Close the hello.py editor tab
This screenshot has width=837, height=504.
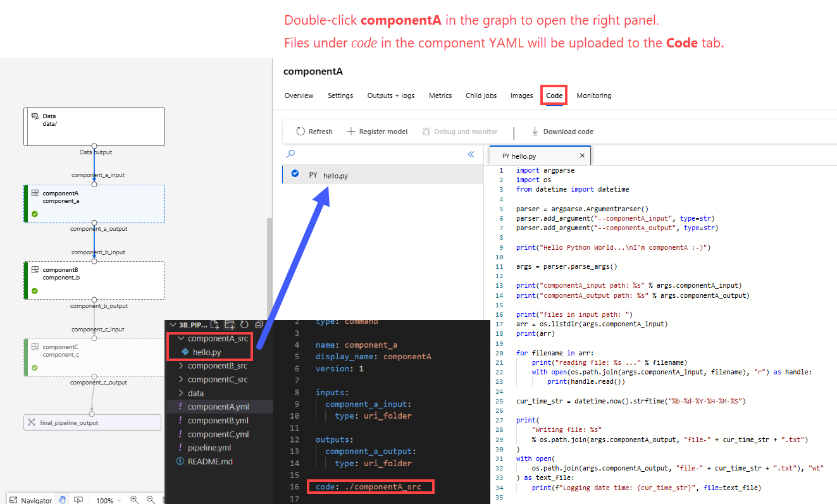pyautogui.click(x=582, y=156)
